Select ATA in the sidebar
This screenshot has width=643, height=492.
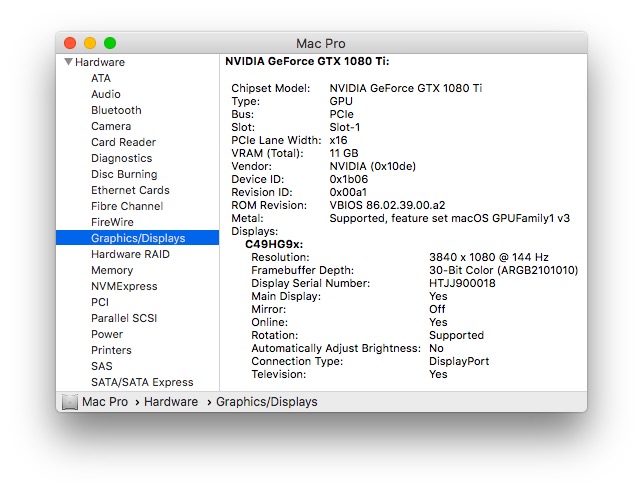click(x=101, y=78)
